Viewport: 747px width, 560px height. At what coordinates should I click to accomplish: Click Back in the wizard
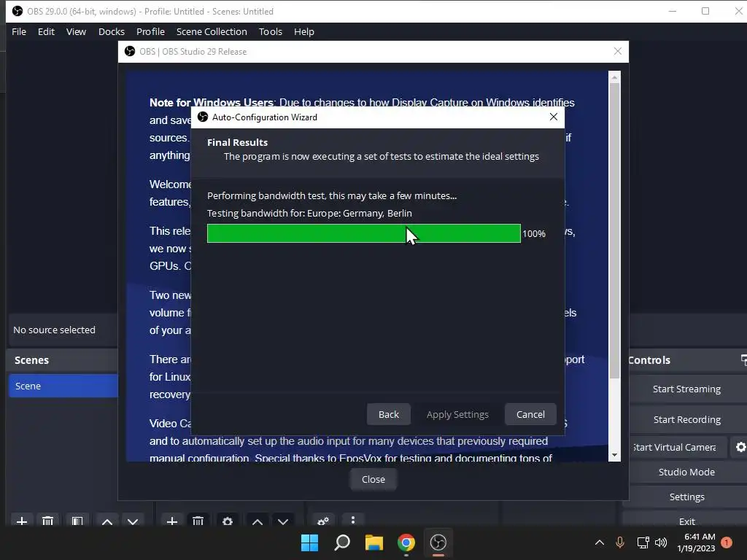(x=389, y=414)
